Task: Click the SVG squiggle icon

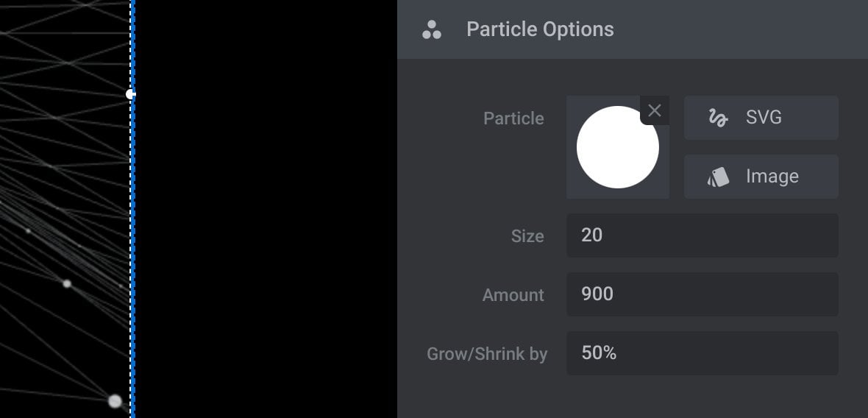Action: coord(718,118)
